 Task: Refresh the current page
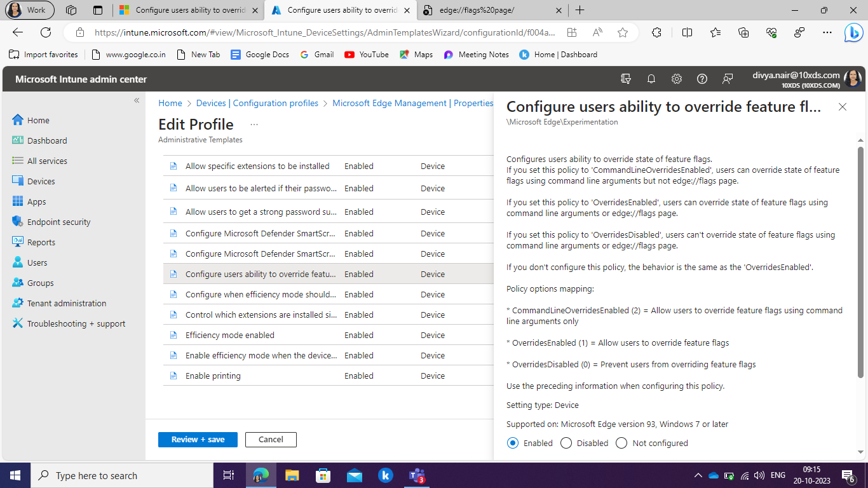pos(46,32)
